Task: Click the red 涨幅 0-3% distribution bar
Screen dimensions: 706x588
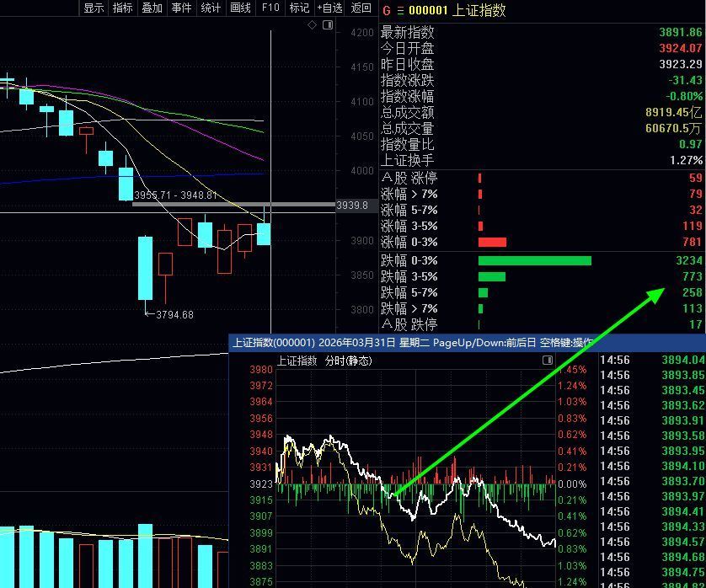Action: coord(492,242)
